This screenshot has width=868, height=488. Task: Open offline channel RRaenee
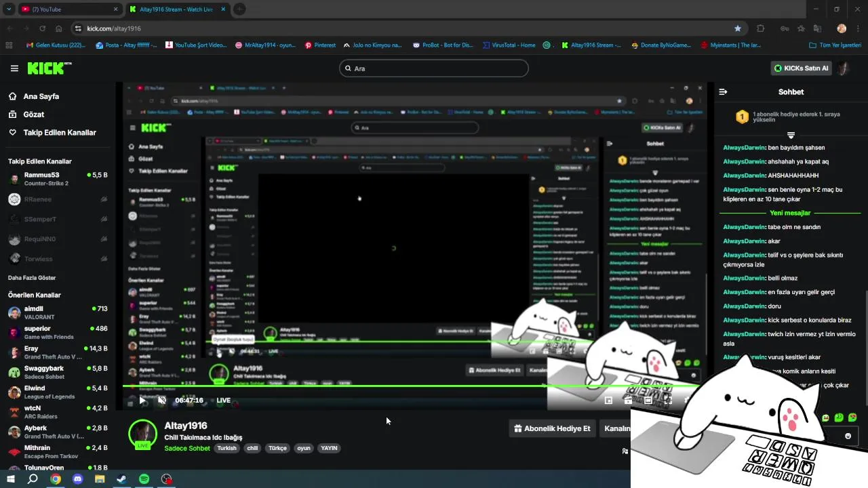(58, 199)
